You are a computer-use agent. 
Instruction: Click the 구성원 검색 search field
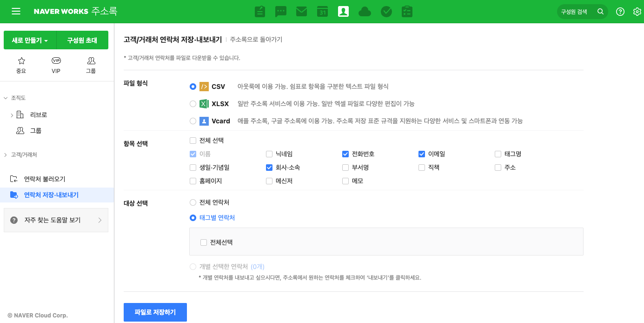(x=577, y=12)
